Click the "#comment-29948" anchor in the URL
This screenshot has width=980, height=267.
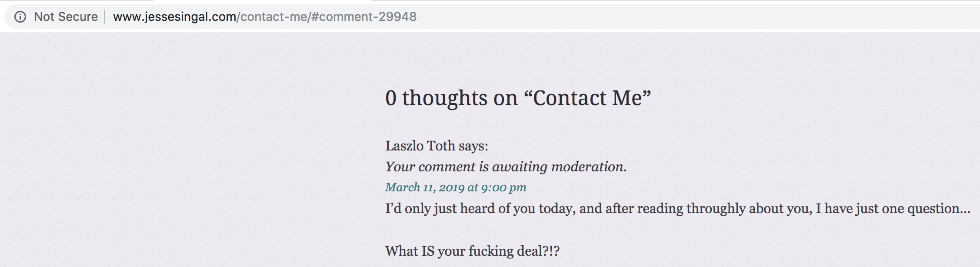(x=364, y=17)
